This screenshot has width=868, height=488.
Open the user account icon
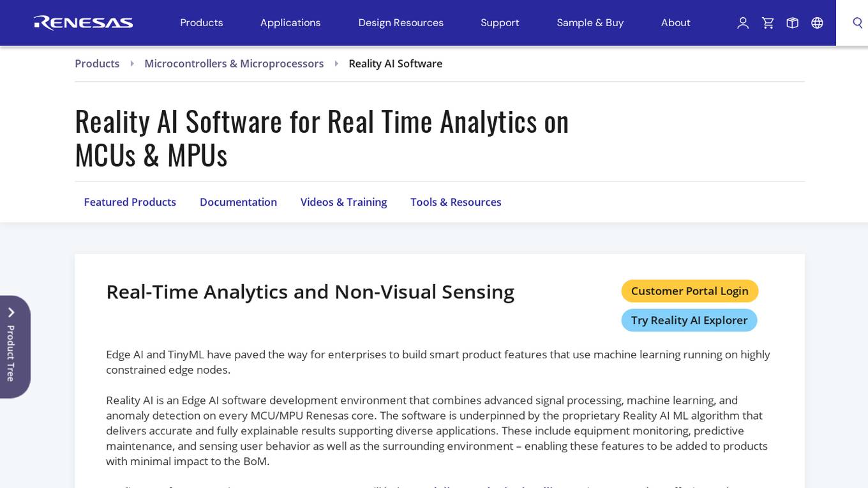pos(743,23)
